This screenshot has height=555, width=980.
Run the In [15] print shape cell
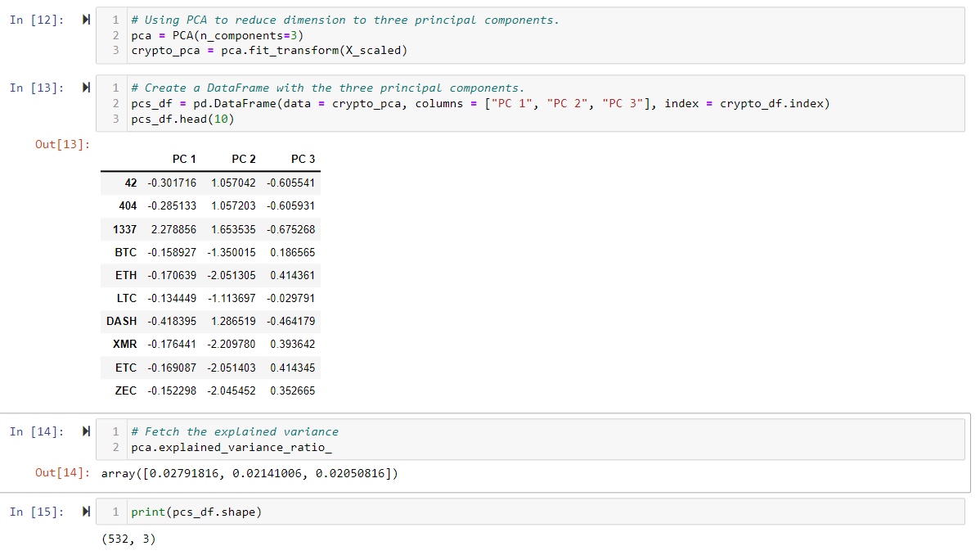click(86, 512)
